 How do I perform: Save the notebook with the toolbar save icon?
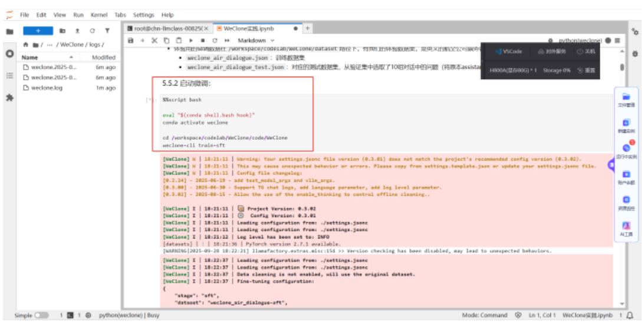click(130, 41)
